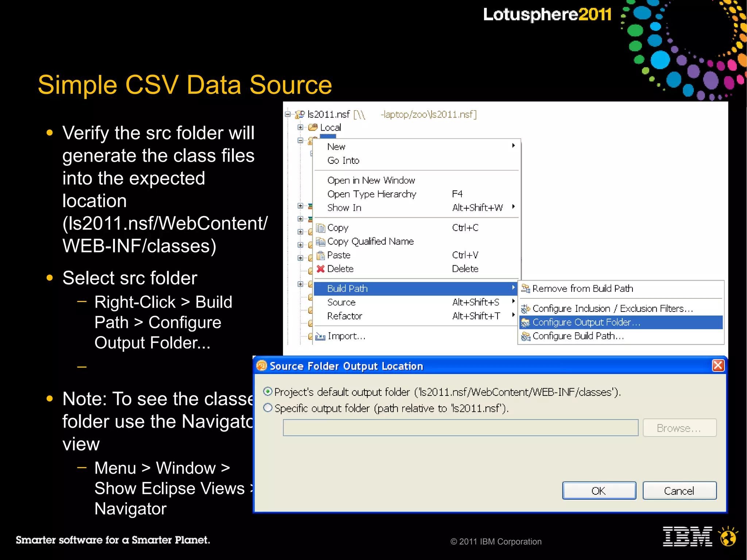Select the Build Path menu entry
Image resolution: width=747 pixels, height=560 pixels.
(416, 289)
